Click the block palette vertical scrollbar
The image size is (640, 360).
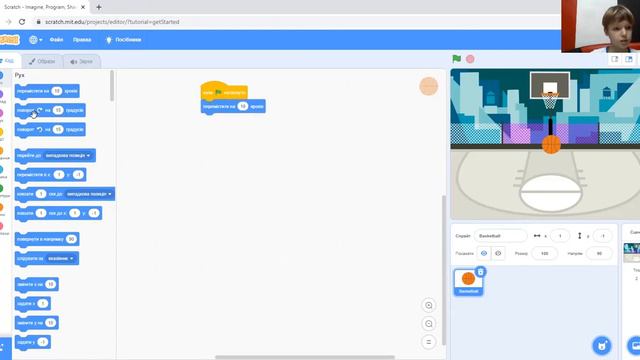tap(112, 86)
